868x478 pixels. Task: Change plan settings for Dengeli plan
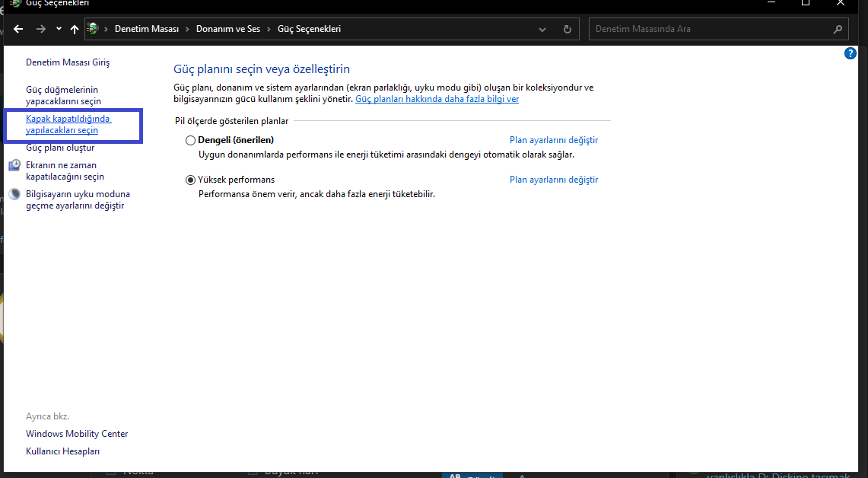[554, 140]
